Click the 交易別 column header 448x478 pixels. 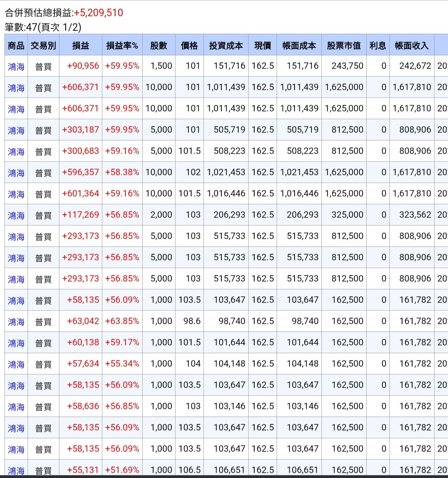(43, 46)
